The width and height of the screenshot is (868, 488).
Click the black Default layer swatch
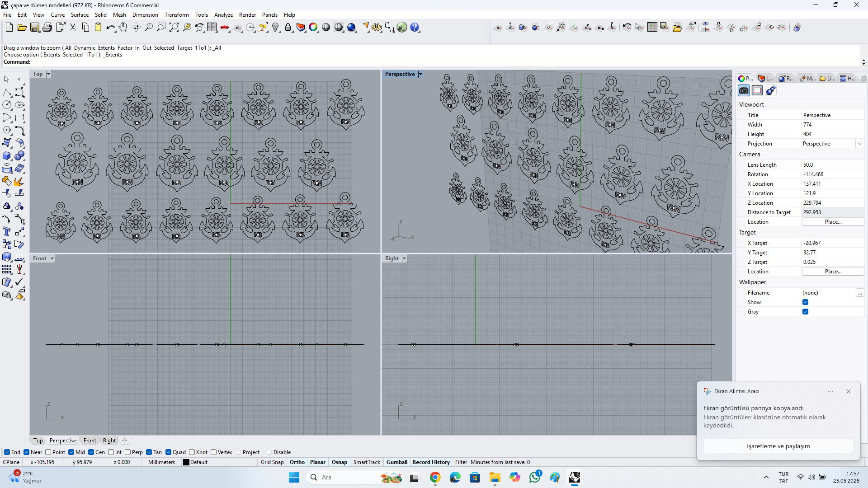[x=186, y=462]
